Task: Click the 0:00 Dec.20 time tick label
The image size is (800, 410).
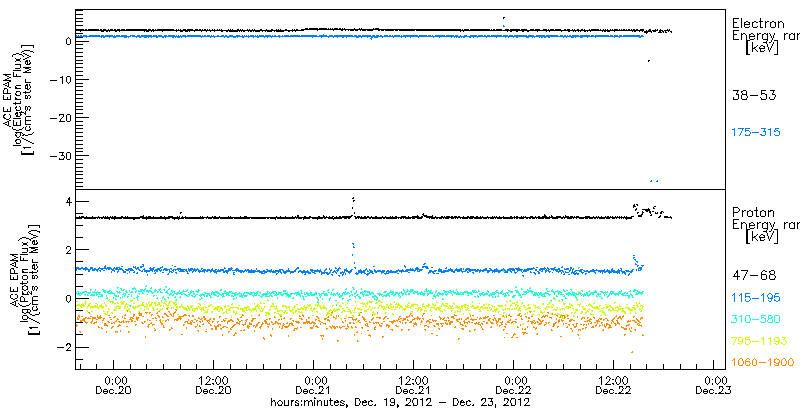Action: (114, 386)
